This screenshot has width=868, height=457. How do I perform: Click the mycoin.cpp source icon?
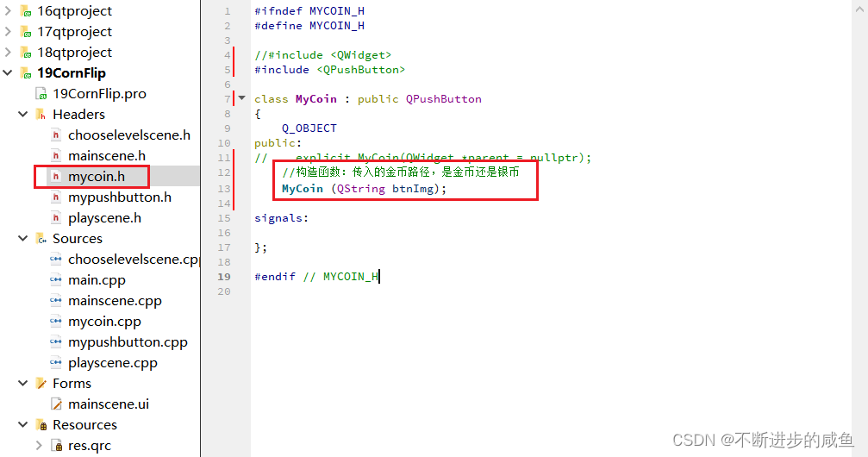pos(56,321)
